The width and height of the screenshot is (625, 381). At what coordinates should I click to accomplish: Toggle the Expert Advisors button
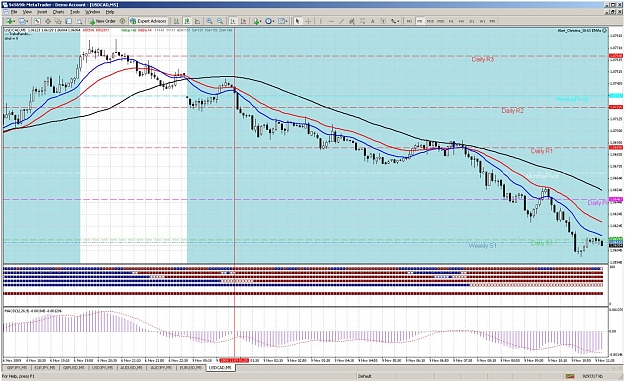(148, 21)
